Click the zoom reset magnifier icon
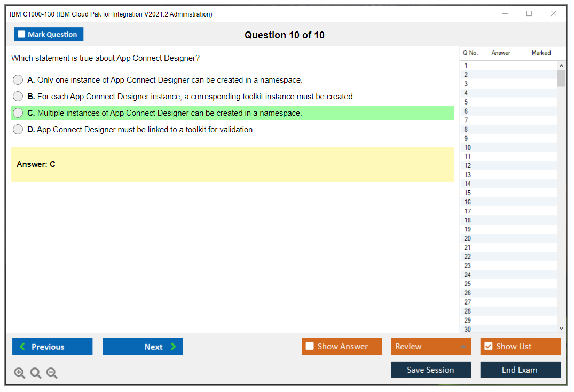 point(36,373)
